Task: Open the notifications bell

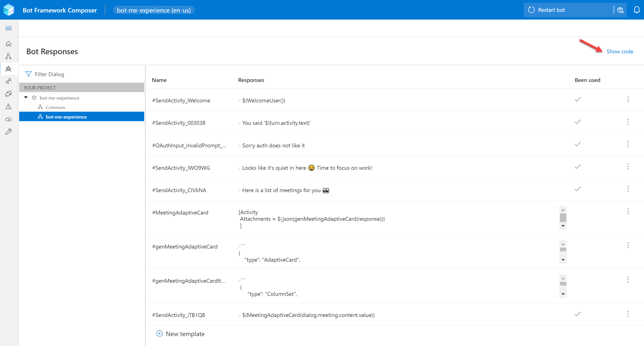Action: (x=636, y=10)
